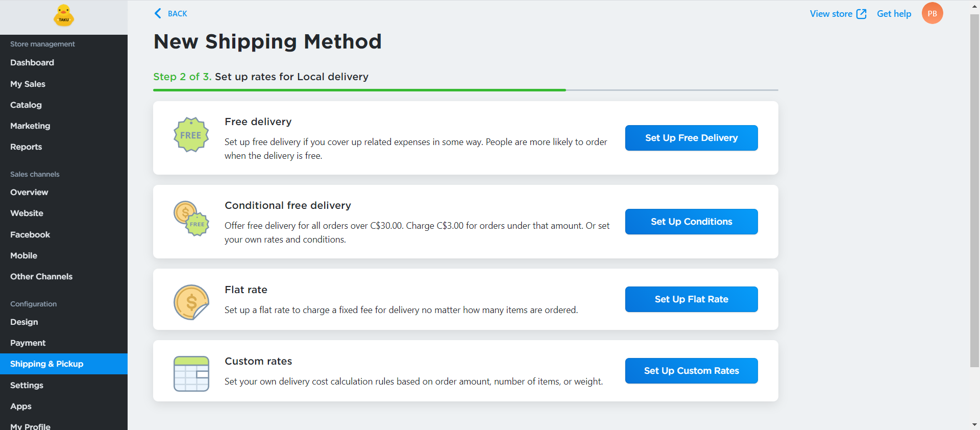Open the Get help link
The image size is (980, 430).
[894, 14]
